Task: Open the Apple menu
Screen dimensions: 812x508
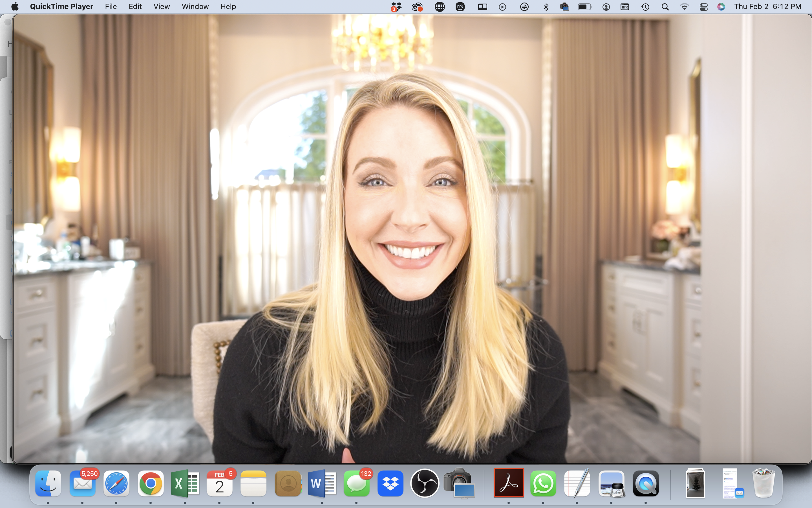Action: tap(15, 7)
